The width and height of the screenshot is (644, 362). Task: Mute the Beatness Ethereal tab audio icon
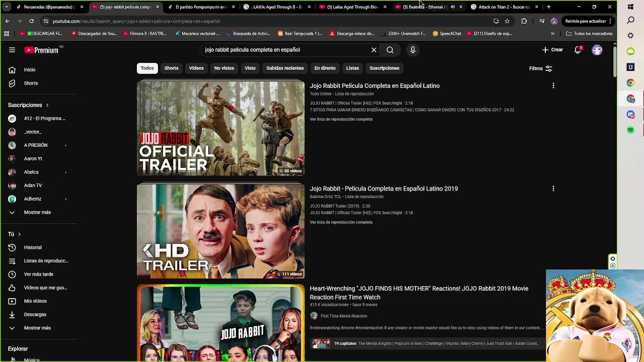(x=452, y=7)
